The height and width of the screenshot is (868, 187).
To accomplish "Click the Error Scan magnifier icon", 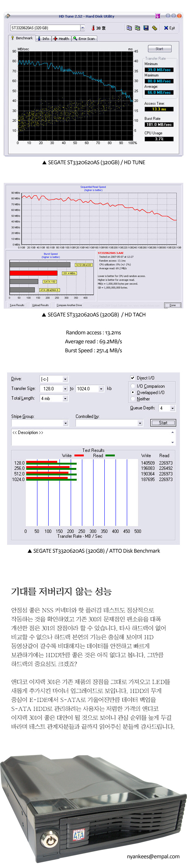I will tap(75, 38).
